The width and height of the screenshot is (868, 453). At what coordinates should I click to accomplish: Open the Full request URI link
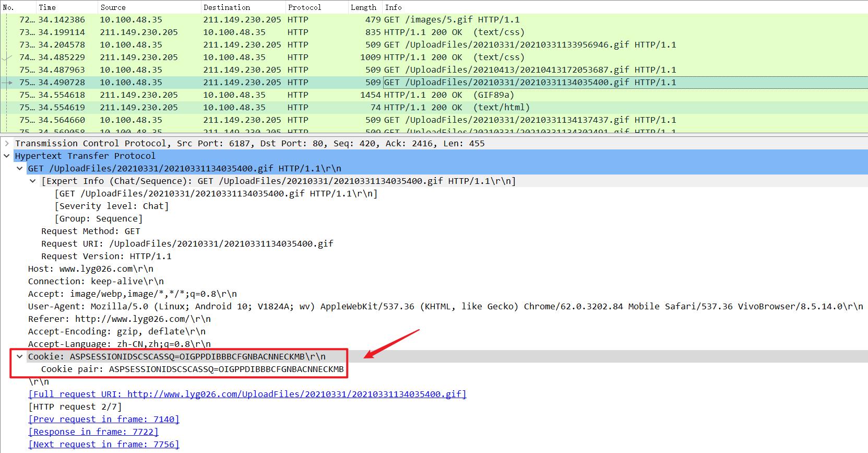coord(247,394)
